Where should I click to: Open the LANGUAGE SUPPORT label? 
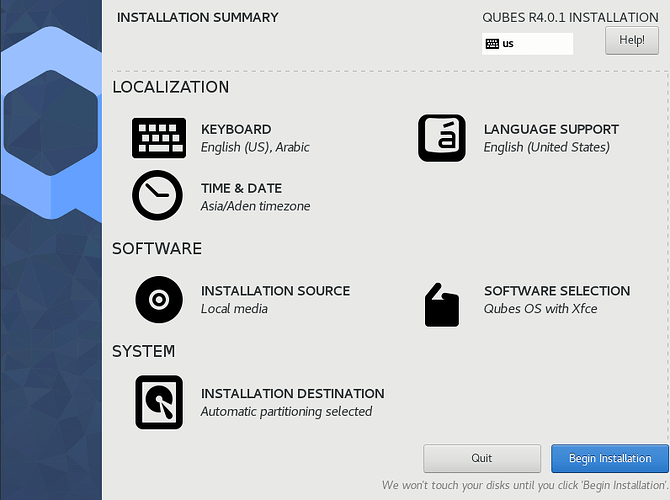tap(551, 129)
